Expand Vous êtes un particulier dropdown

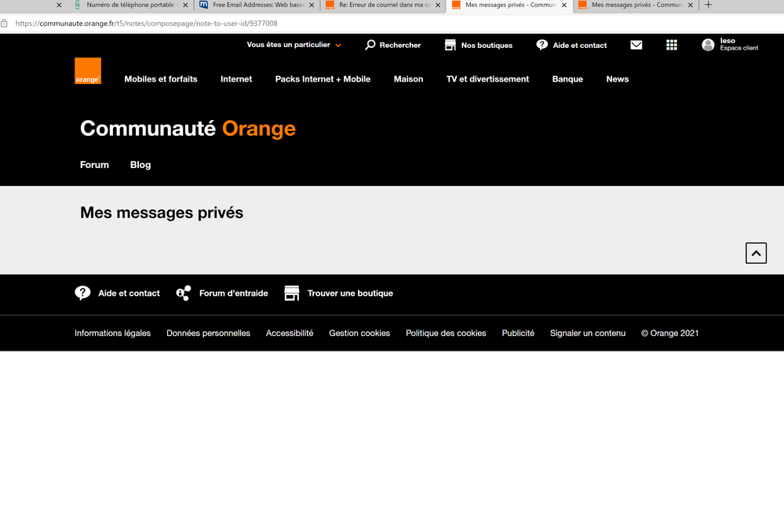[x=294, y=45]
